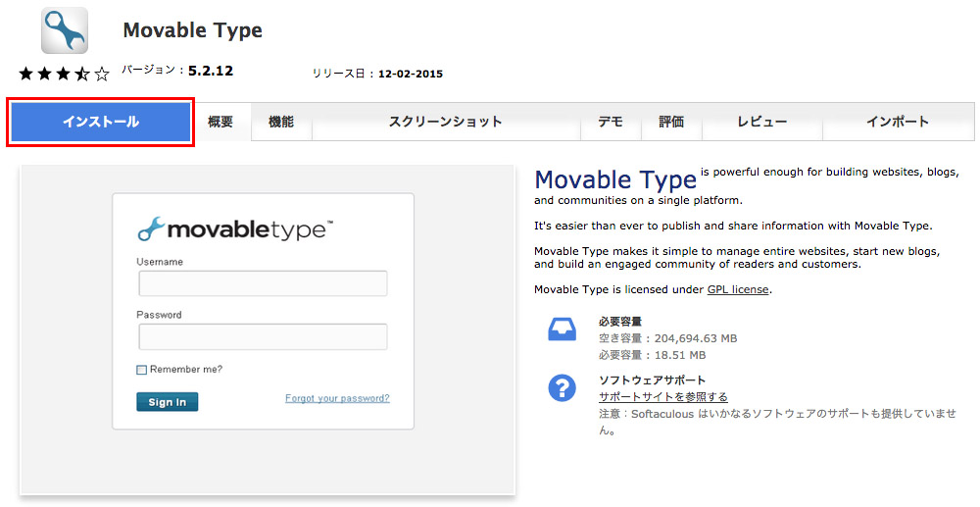
Task: Show the レビュー tab
Action: pyautogui.click(x=761, y=123)
